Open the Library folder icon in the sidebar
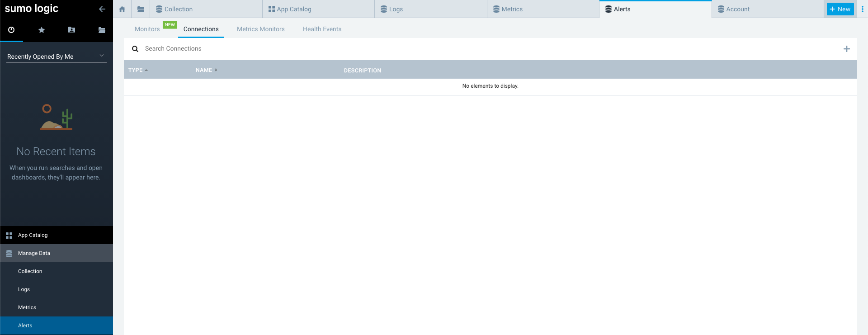 (x=102, y=30)
